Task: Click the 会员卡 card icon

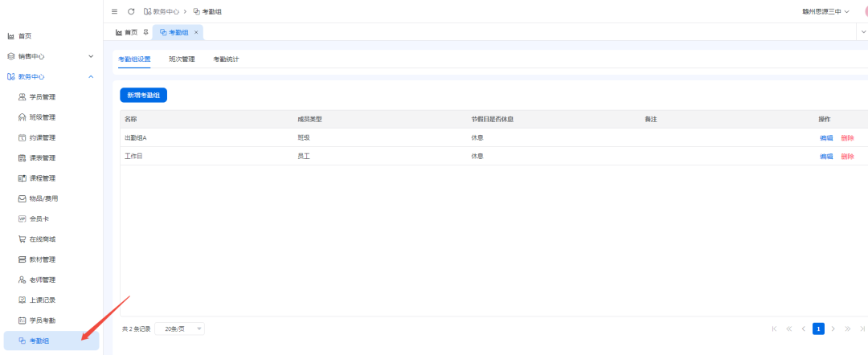Action: click(x=23, y=218)
